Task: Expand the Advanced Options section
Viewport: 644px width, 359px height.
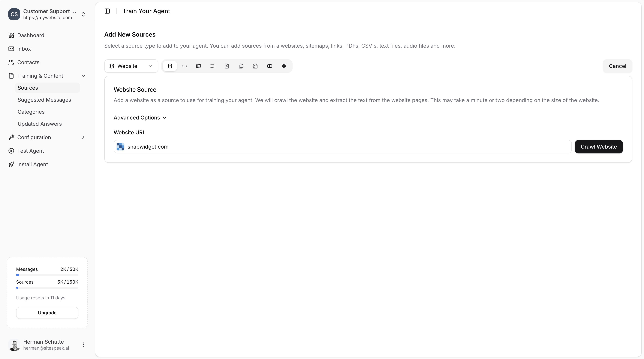Action: [140, 117]
